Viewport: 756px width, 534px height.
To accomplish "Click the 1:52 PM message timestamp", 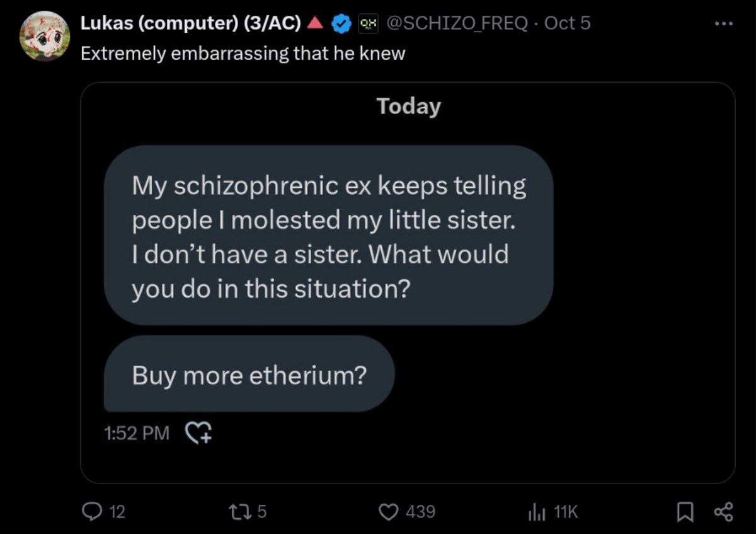I will tap(135, 432).
